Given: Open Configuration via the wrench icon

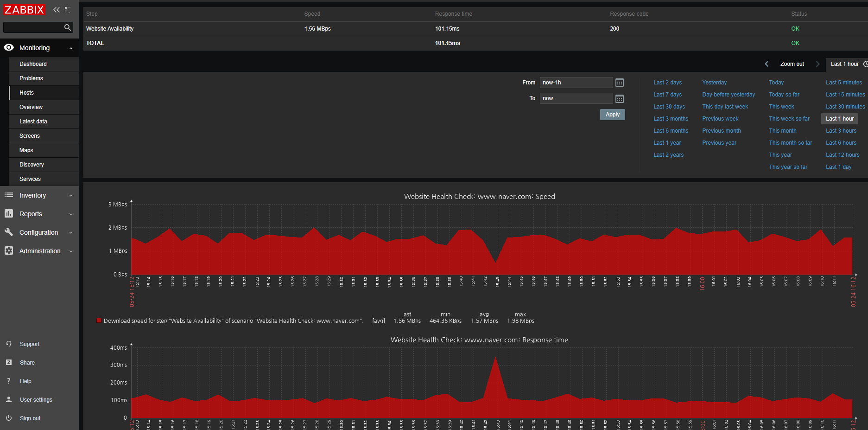Looking at the screenshot, I should coord(8,232).
